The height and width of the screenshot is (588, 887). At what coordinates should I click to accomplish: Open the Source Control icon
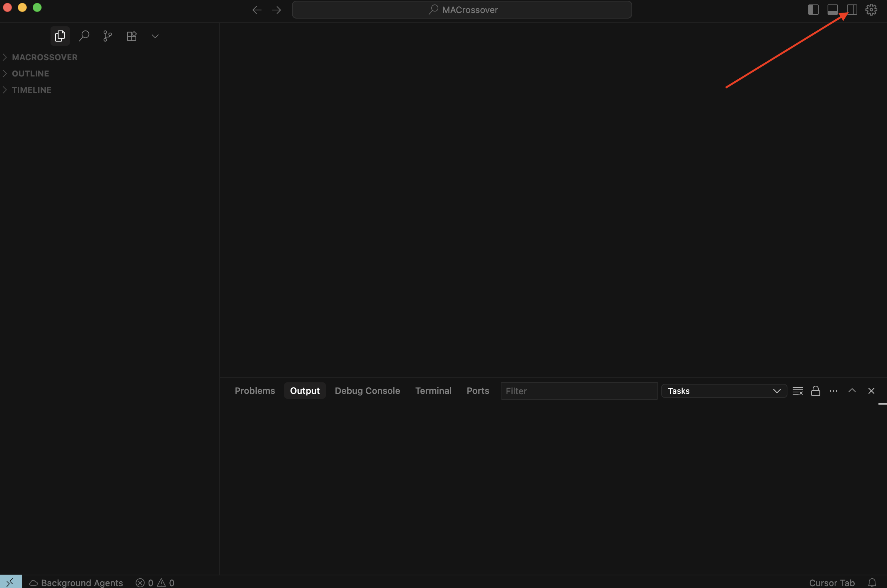click(107, 36)
